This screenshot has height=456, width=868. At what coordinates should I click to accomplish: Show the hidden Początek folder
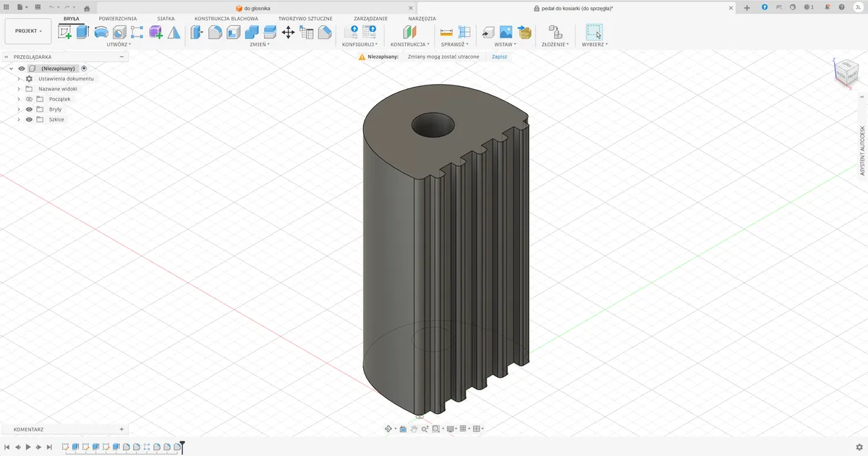(30, 99)
